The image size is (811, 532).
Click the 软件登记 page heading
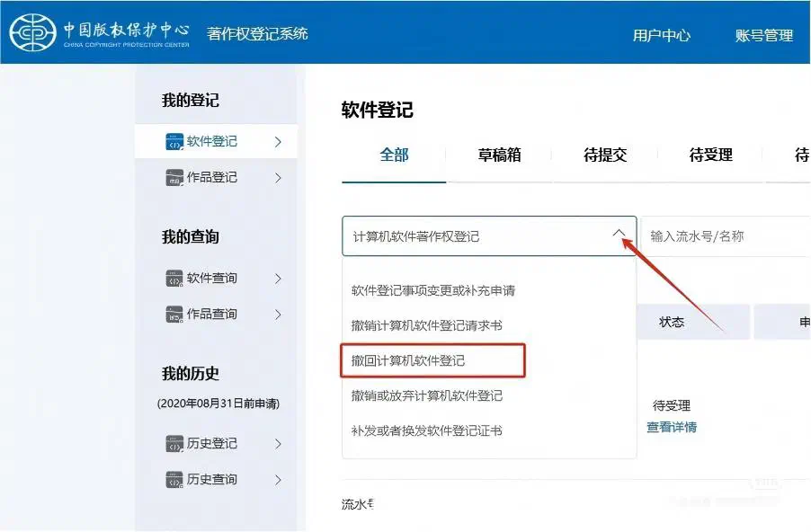pos(377,111)
